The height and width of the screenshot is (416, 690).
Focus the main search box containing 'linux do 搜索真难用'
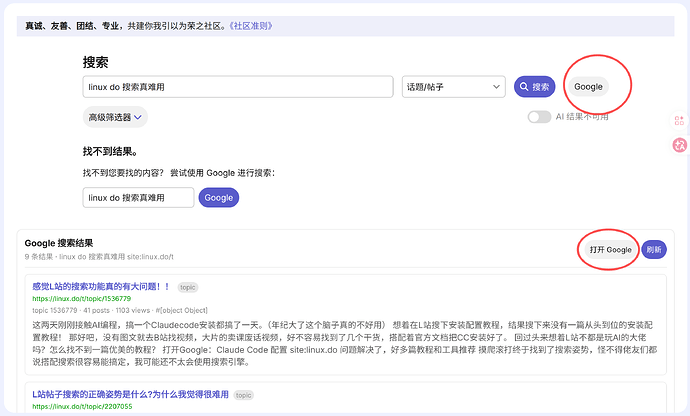238,87
